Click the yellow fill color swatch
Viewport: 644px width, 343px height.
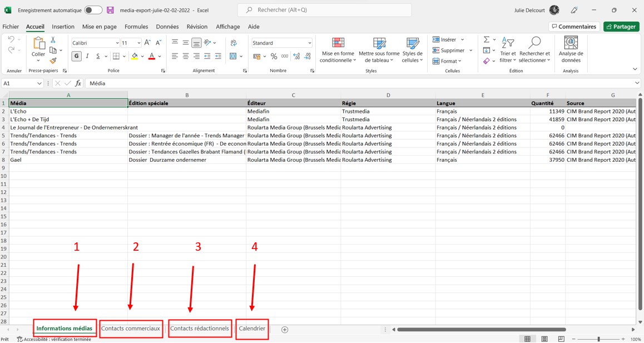[x=135, y=56]
